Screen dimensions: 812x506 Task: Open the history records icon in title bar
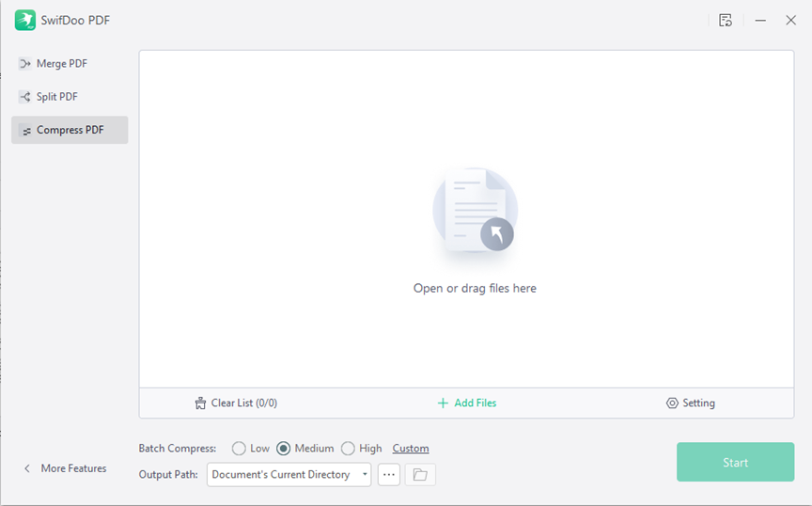(x=725, y=20)
